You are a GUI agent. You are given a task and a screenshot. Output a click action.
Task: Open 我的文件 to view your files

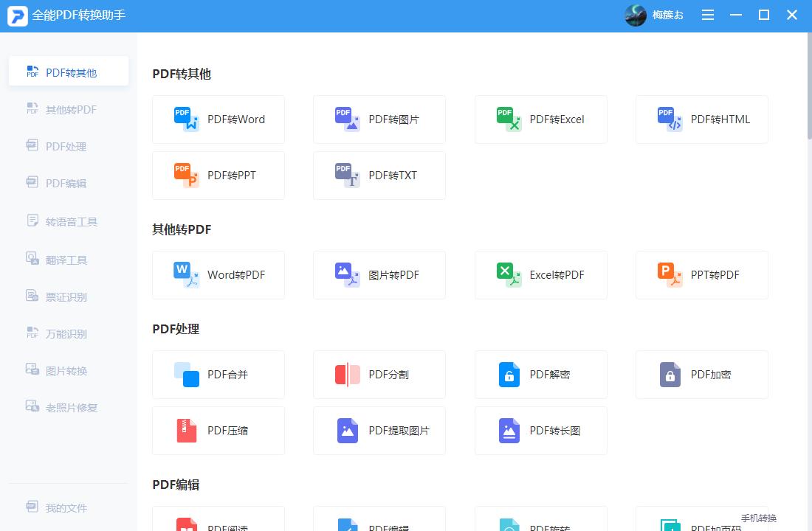point(68,507)
